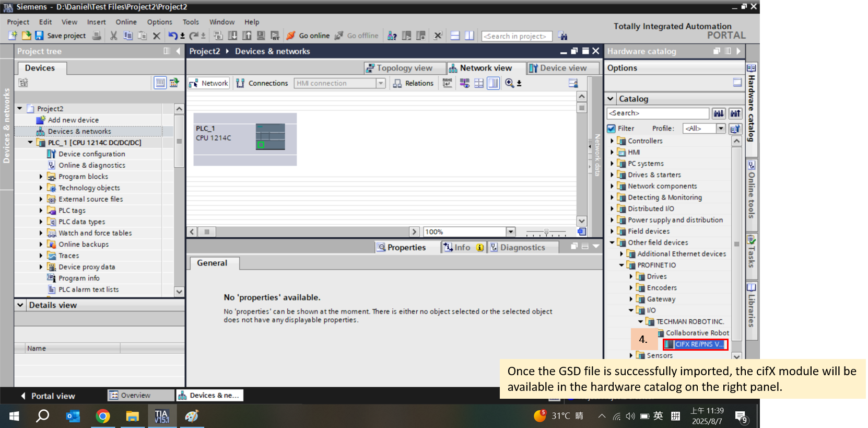
Task: Open the 100% zoom level dropdown
Action: pyautogui.click(x=511, y=232)
